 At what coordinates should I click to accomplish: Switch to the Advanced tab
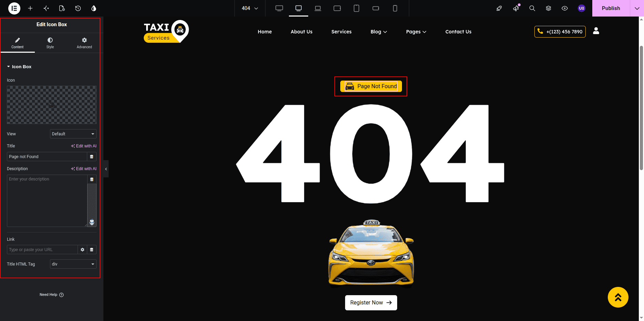tap(84, 43)
